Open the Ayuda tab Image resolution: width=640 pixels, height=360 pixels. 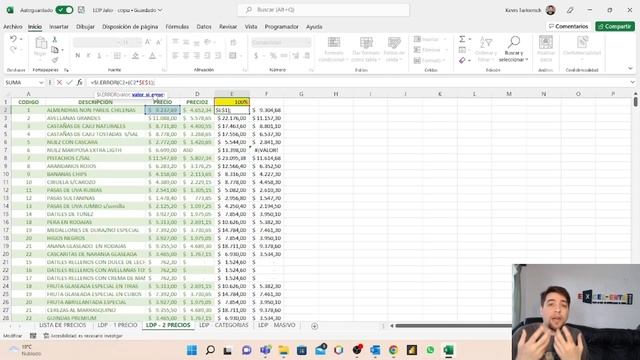tap(314, 27)
